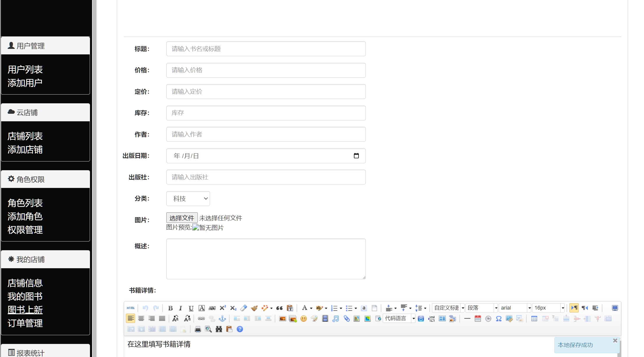Insert the time with the clock icon
This screenshot has width=644, height=357.
[488, 319]
